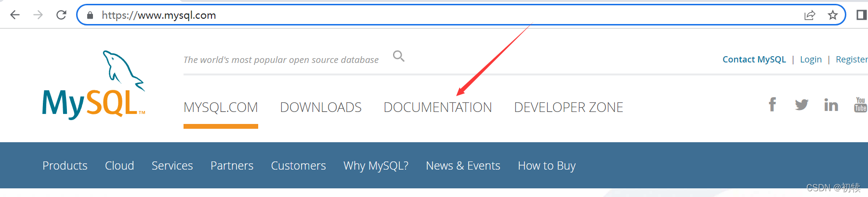Open the MySQL YouTube icon
The image size is (868, 197).
tap(860, 104)
